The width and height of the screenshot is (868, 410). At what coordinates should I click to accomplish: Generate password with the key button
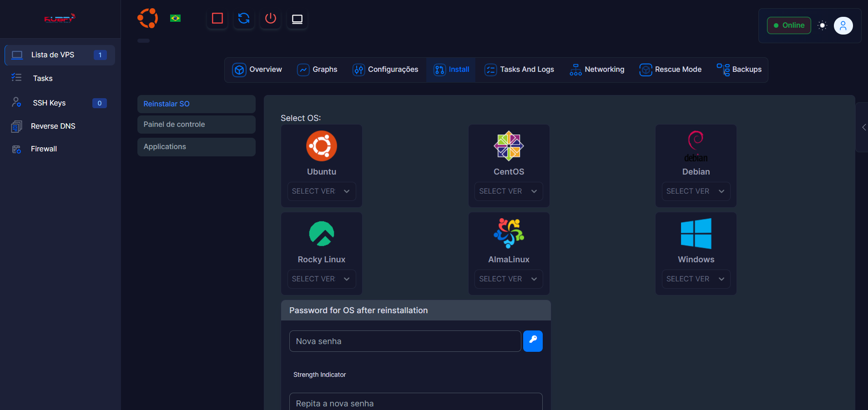tap(533, 341)
